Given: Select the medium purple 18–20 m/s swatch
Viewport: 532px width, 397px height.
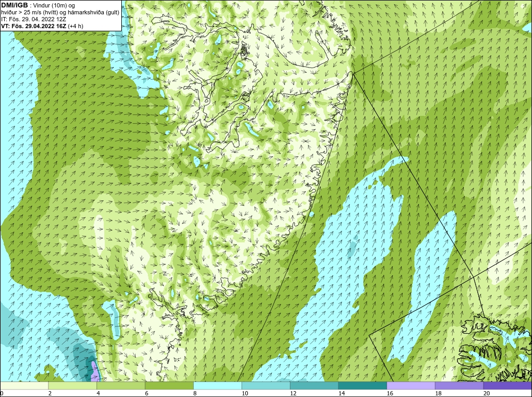Looking at the screenshot, I should coord(460,386).
